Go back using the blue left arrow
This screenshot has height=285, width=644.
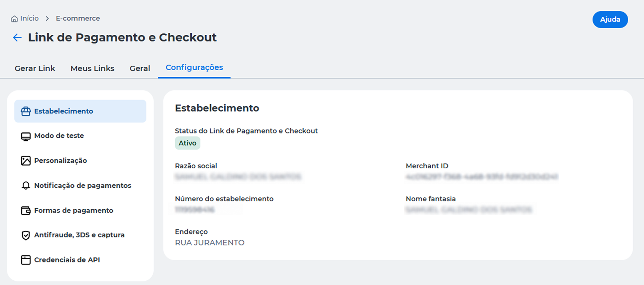coord(17,37)
